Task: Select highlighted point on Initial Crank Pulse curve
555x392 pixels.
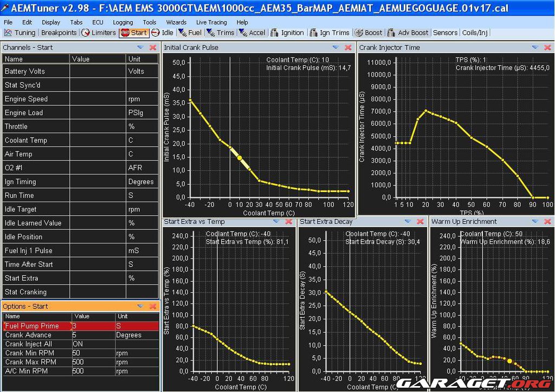Action: coord(240,158)
